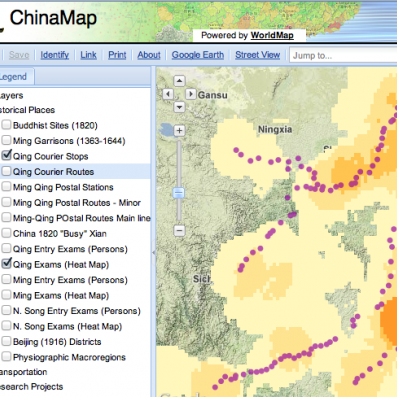This screenshot has height=397, width=397.
Task: Click the Gansu label on the map
Action: click(213, 95)
